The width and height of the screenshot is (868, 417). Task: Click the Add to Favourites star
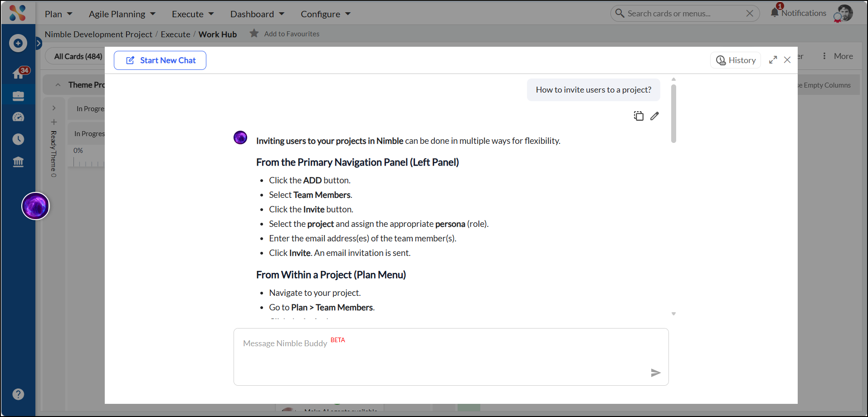point(254,33)
